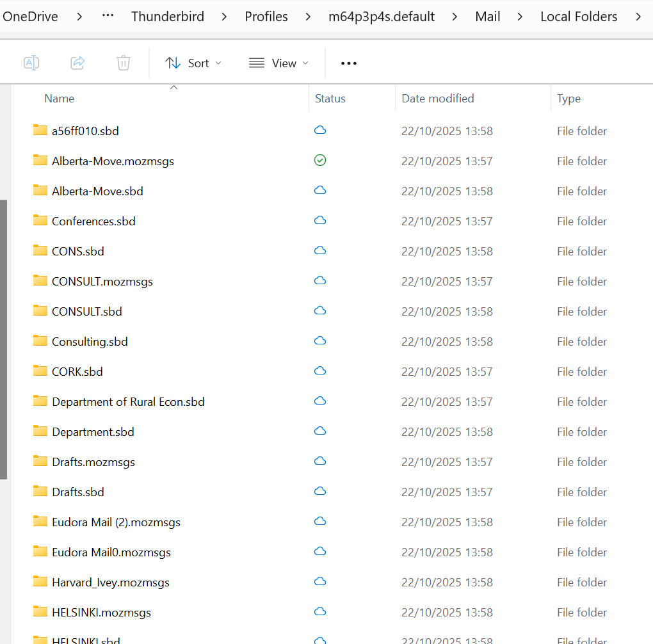
Task: Click the Share icon in toolbar
Action: [x=77, y=63]
